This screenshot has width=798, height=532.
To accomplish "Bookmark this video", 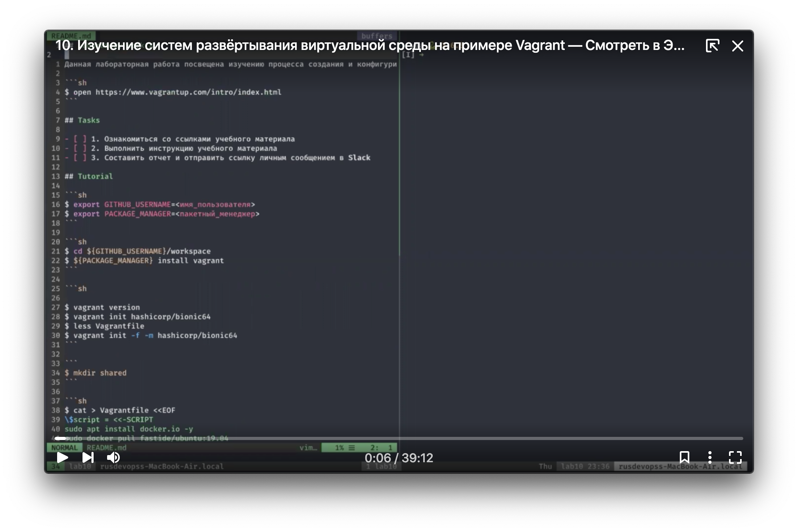I will [x=685, y=457].
